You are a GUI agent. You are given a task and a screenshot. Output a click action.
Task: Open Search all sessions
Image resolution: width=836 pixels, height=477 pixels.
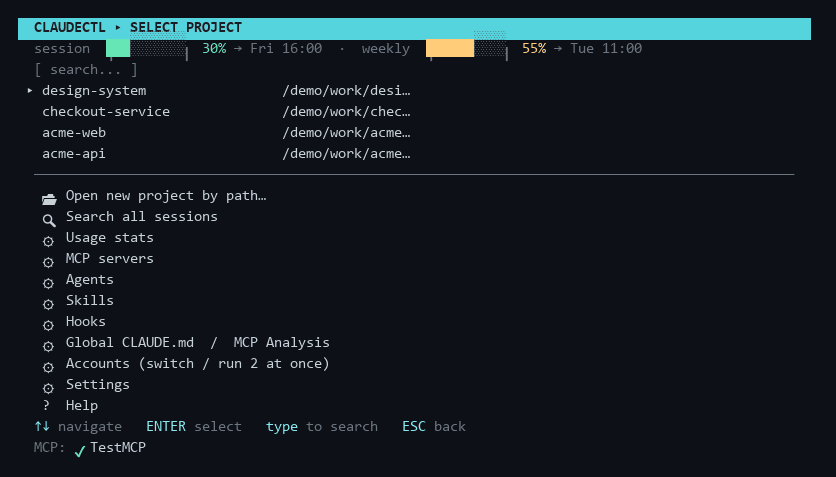(142, 216)
